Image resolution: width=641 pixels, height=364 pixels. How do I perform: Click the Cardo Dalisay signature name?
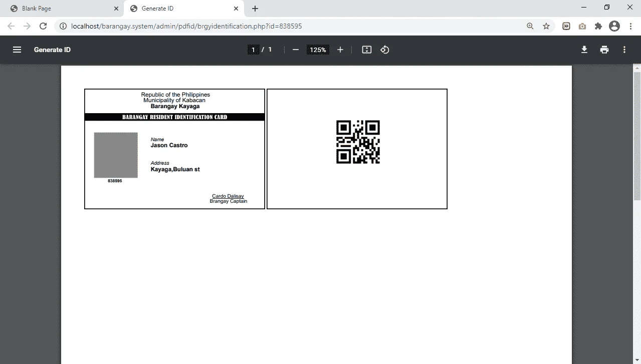pyautogui.click(x=228, y=196)
